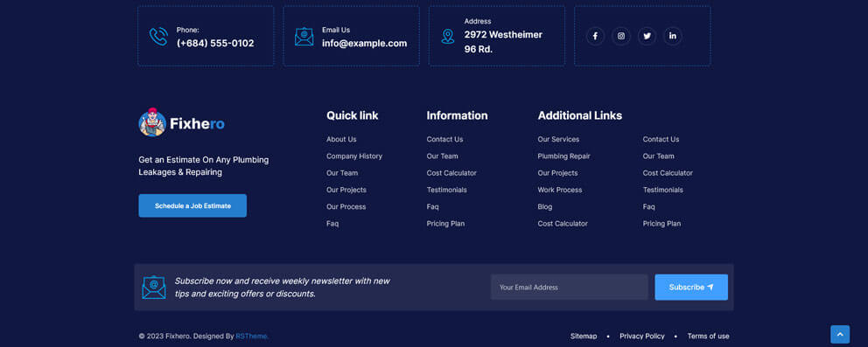Image resolution: width=868 pixels, height=347 pixels.
Task: Click the Subscribe button
Action: (x=691, y=288)
